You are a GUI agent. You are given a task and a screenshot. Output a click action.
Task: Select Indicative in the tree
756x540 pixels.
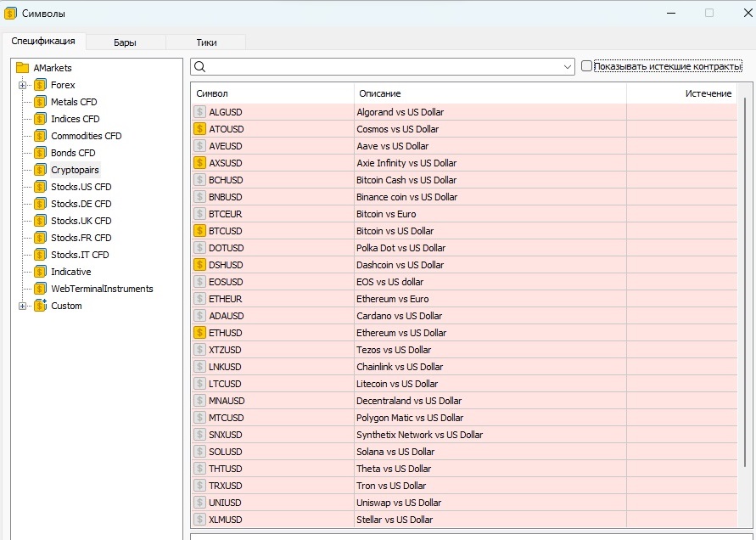click(71, 272)
